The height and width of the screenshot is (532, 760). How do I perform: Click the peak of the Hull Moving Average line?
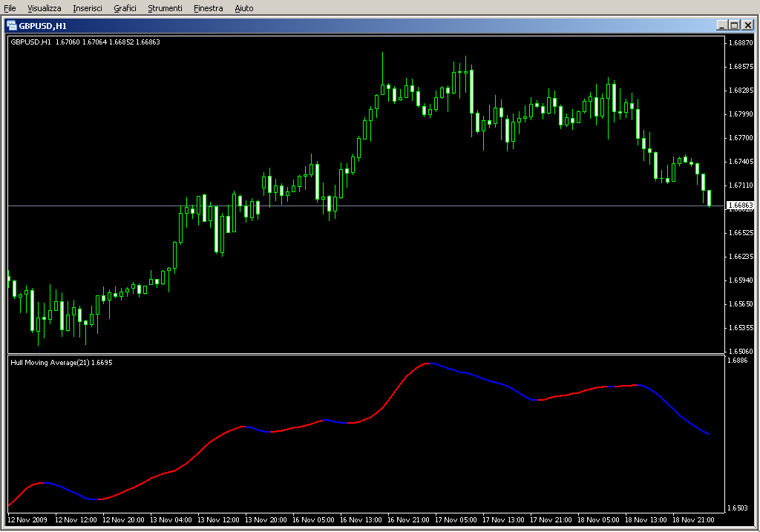pos(428,363)
